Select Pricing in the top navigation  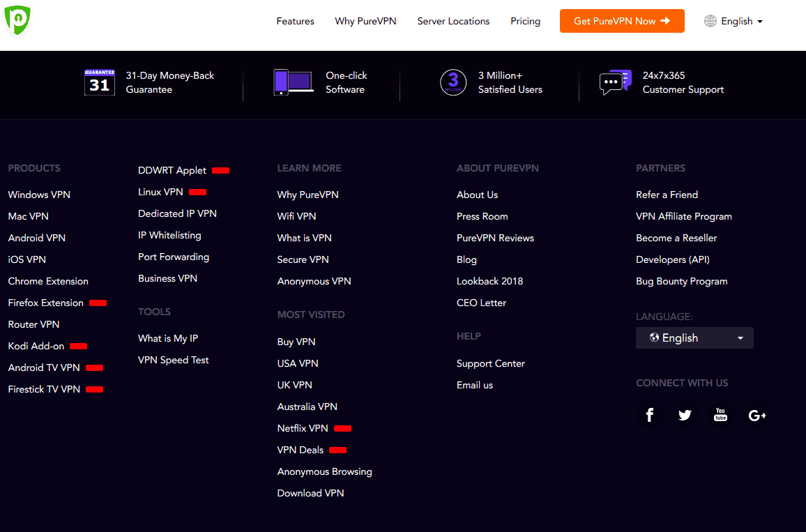[525, 21]
